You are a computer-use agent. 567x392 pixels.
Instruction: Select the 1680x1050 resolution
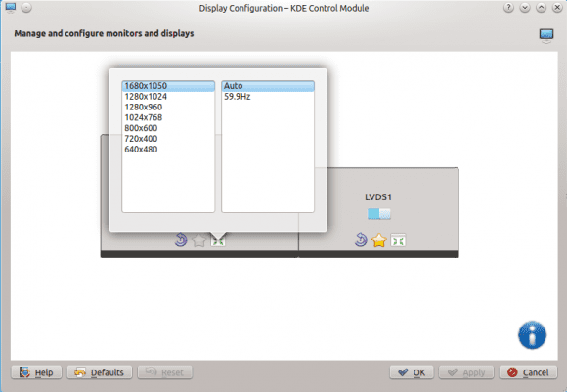coord(168,86)
